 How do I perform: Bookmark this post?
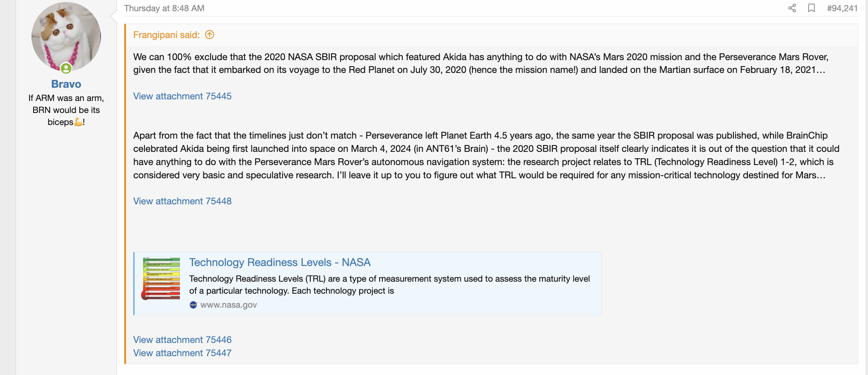coord(812,8)
